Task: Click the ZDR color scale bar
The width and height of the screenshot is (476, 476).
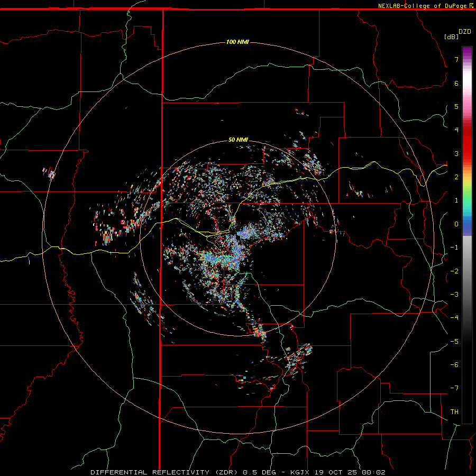Action: [x=467, y=235]
